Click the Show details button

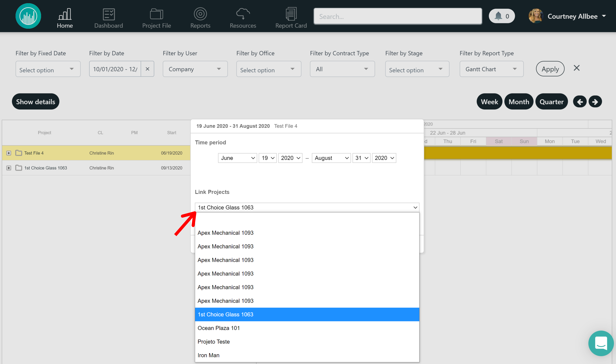35,101
